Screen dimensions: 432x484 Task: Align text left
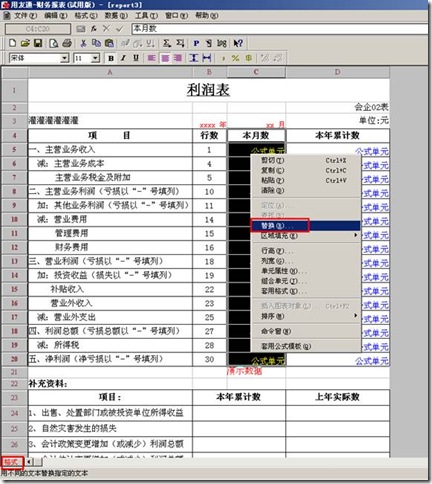151,58
